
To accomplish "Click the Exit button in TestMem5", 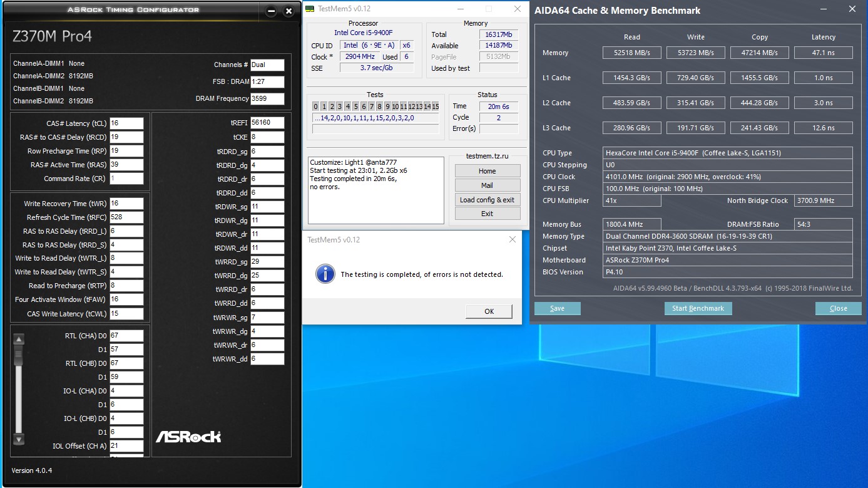I will (x=487, y=214).
